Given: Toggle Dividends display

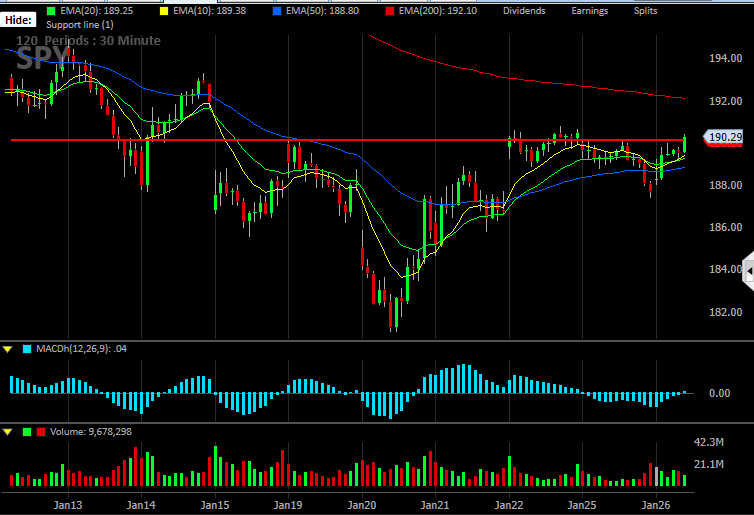Looking at the screenshot, I should [524, 11].
